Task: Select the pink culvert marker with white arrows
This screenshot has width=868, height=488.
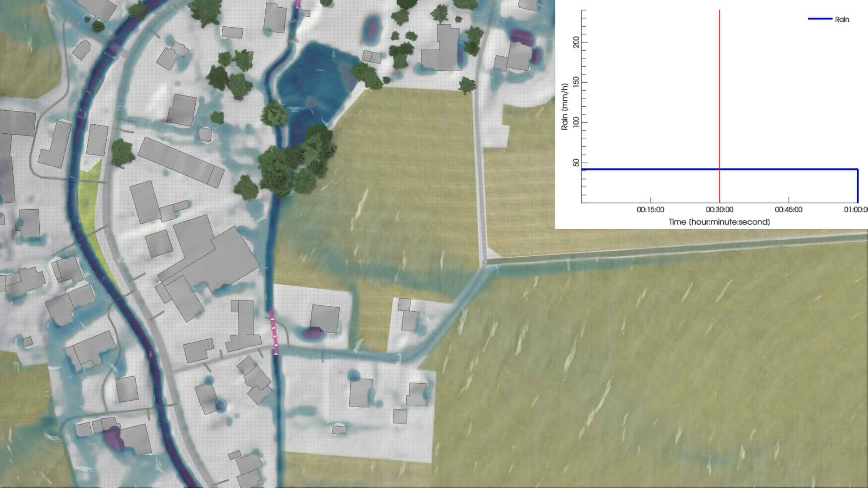Action: coord(274,332)
